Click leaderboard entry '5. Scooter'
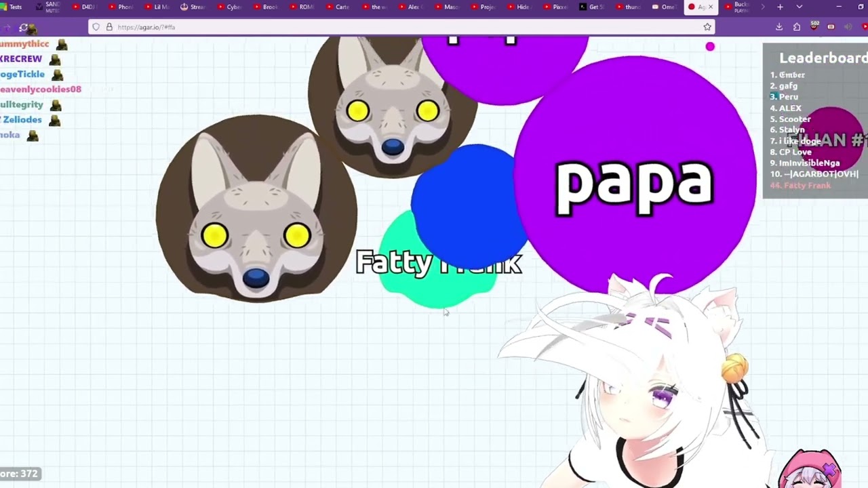868x488 pixels. [791, 119]
